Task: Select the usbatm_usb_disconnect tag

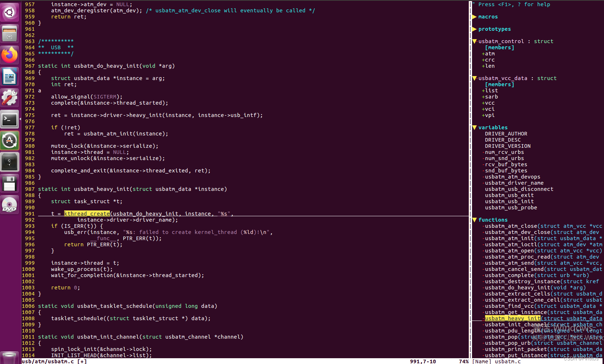Action: coord(519,189)
